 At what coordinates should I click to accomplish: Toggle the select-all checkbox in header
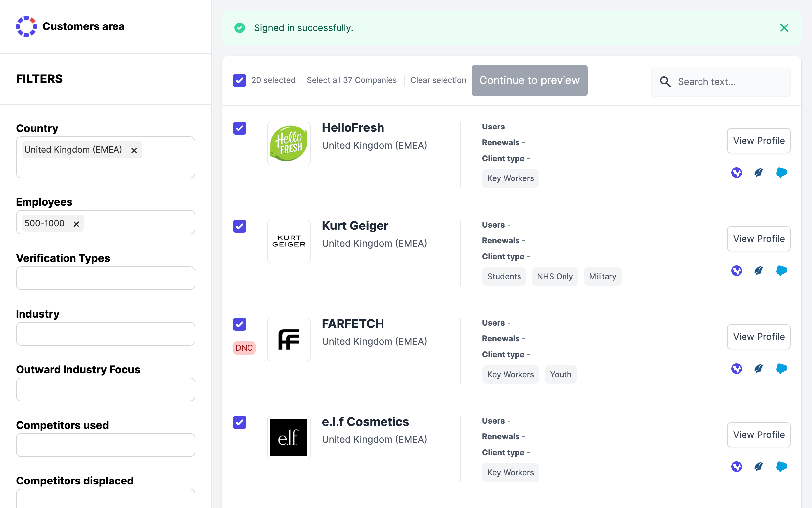239,80
